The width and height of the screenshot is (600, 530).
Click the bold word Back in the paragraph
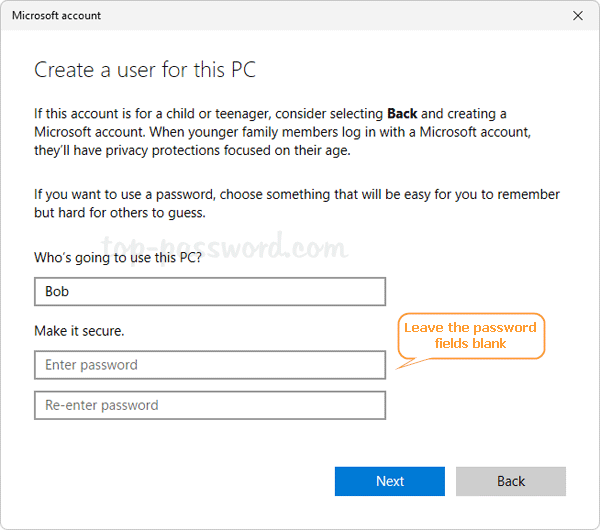[405, 114]
